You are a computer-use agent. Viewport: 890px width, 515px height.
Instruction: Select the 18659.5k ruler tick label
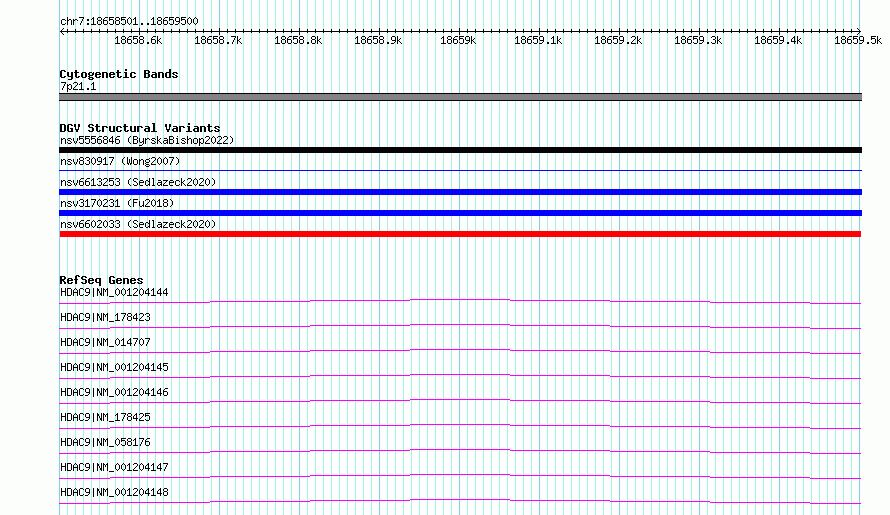[858, 40]
